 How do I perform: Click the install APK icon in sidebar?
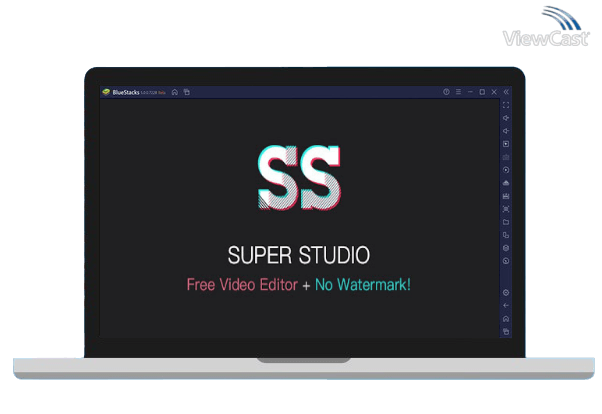(506, 196)
